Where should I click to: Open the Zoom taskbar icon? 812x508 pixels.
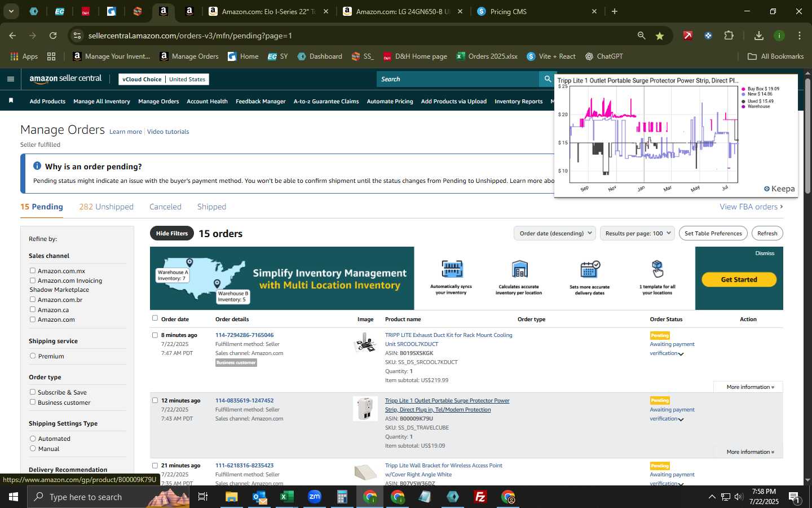tap(315, 497)
